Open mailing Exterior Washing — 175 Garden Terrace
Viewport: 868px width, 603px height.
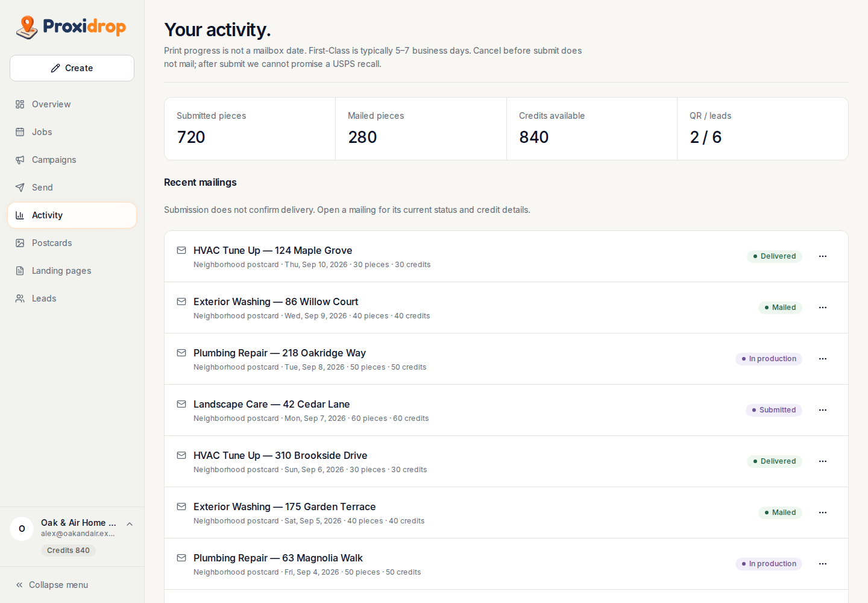[506, 513]
